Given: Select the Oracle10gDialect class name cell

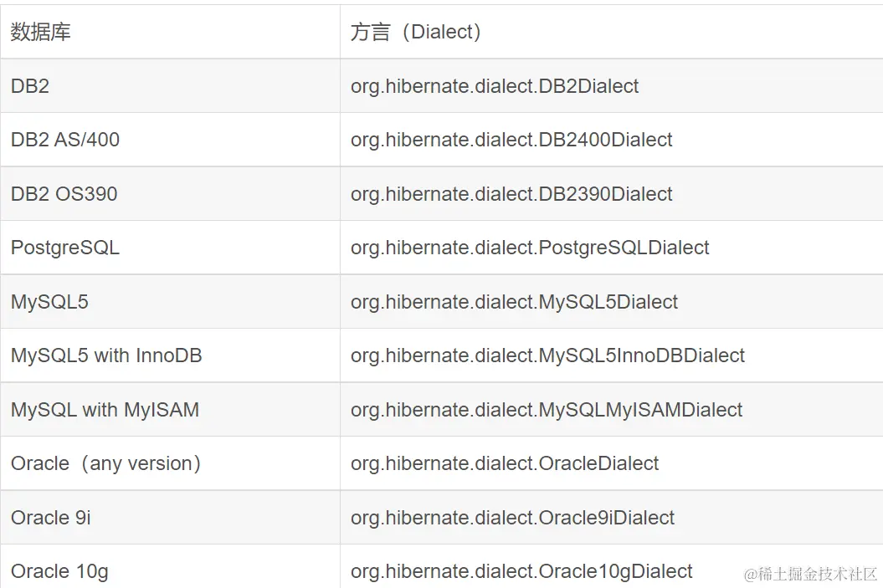Looking at the screenshot, I should click(521, 571).
